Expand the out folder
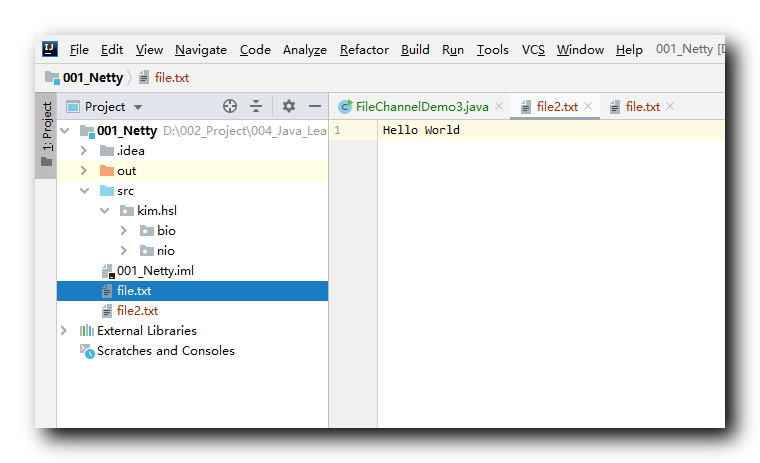Screen dimensions: 760x463 click(84, 171)
